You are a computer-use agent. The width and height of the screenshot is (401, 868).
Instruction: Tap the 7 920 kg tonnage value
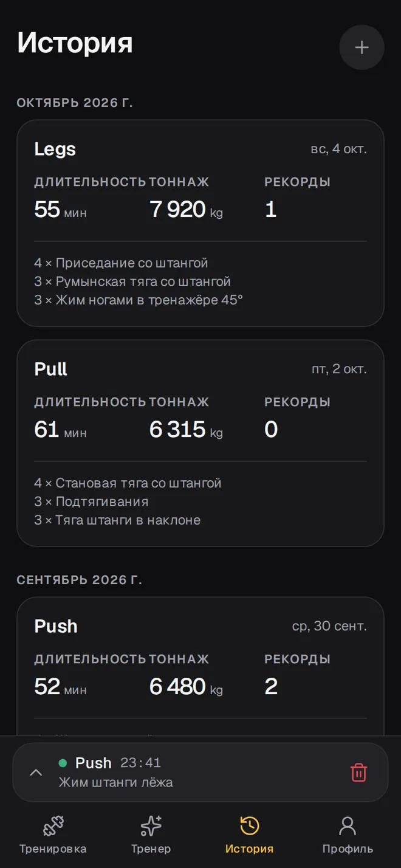pos(186,210)
